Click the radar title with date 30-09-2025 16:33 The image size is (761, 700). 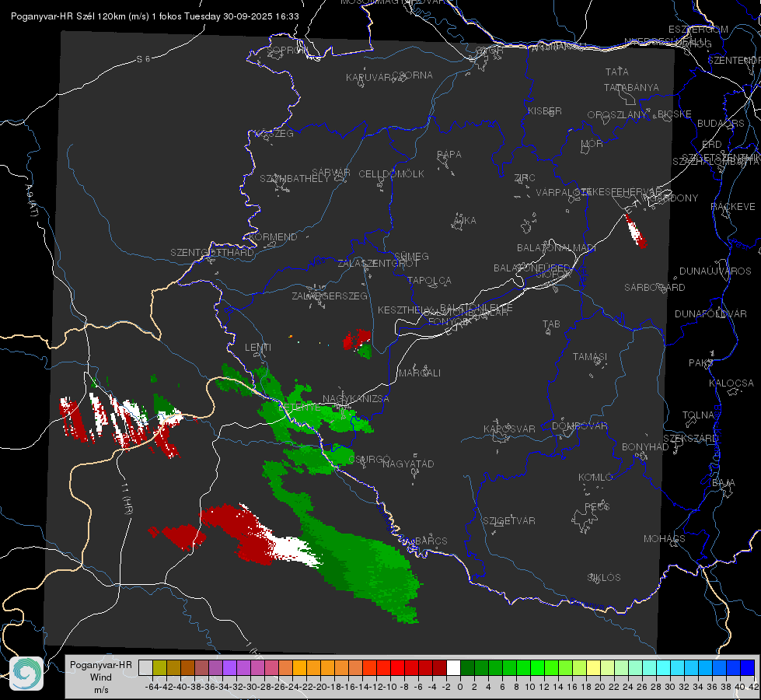(155, 16)
